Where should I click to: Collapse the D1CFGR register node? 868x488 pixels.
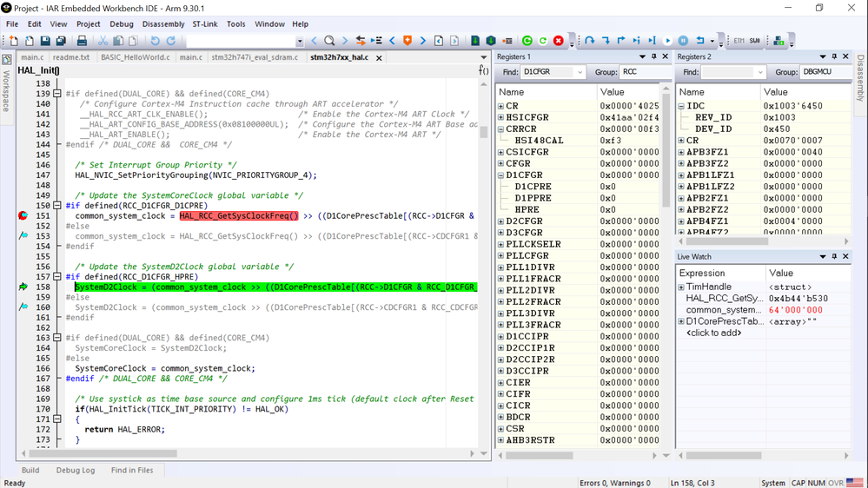coord(501,175)
